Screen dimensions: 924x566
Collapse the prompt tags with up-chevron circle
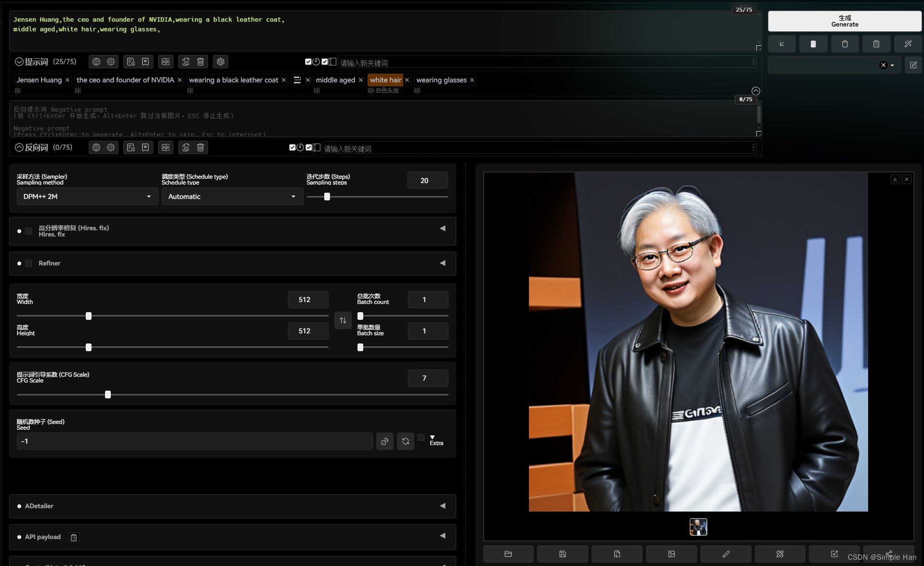click(755, 91)
